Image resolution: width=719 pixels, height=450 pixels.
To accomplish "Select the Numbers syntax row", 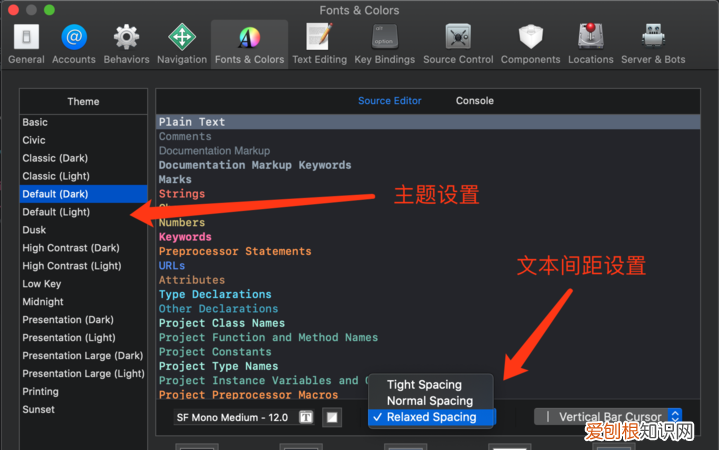I will pos(428,222).
